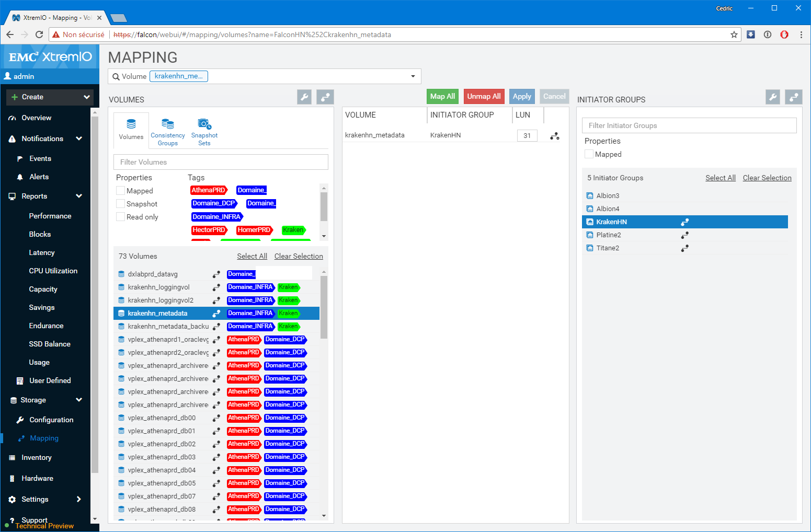Enable the Mapped checkbox in Volumes properties
This screenshot has width=811, height=532.
(x=121, y=191)
